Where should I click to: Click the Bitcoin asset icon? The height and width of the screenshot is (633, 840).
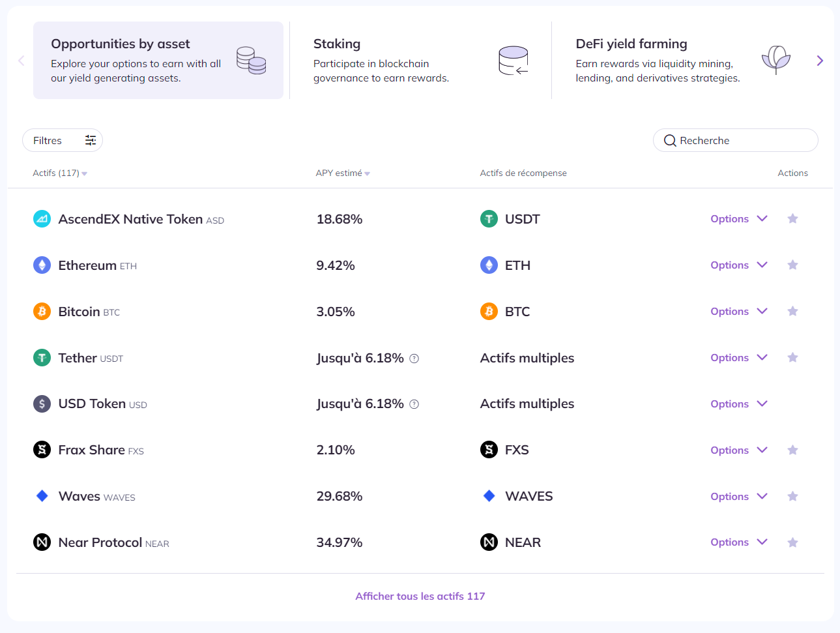tap(42, 312)
